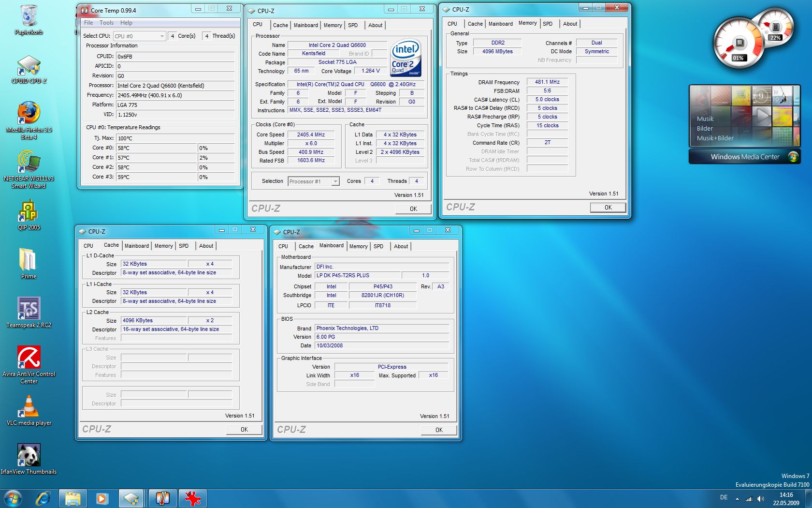Click Musik+Bilder in Media Center gadget
The image size is (812, 508).
715,138
